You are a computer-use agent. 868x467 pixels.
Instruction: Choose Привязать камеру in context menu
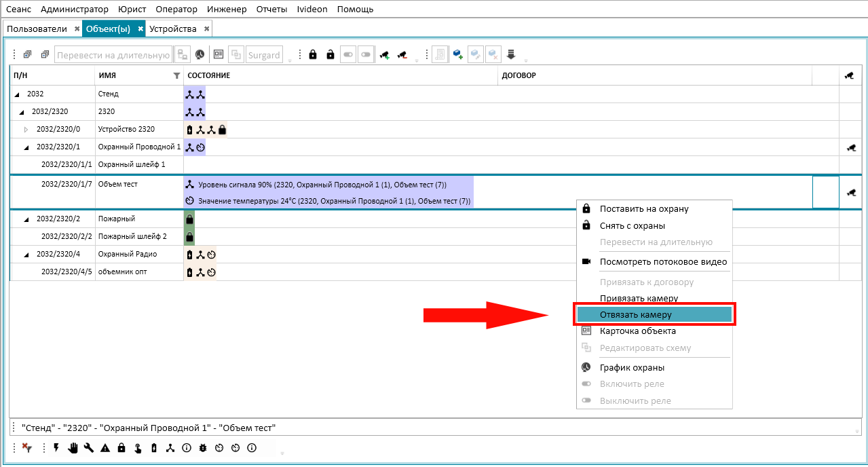click(654, 299)
